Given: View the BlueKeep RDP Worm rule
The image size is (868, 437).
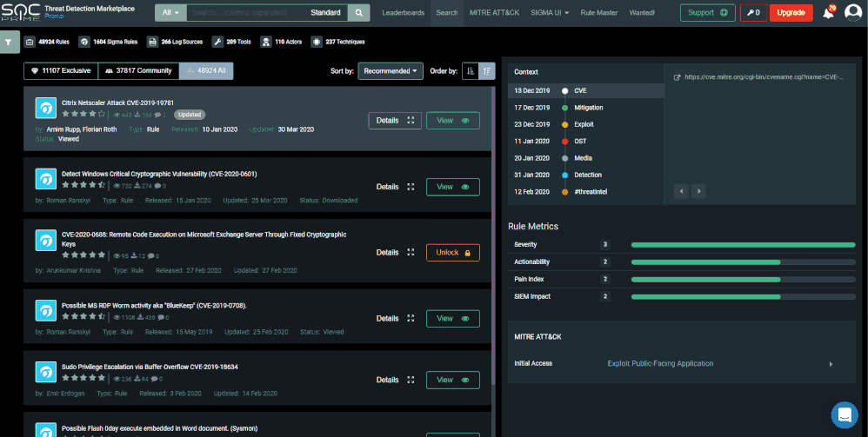Looking at the screenshot, I should click(x=453, y=319).
